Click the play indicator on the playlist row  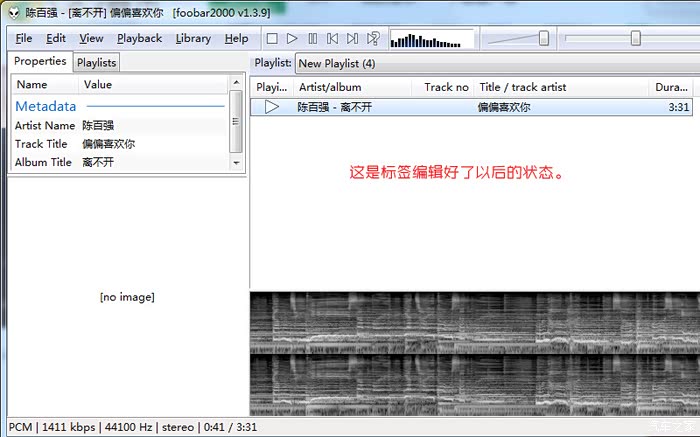tap(271, 107)
